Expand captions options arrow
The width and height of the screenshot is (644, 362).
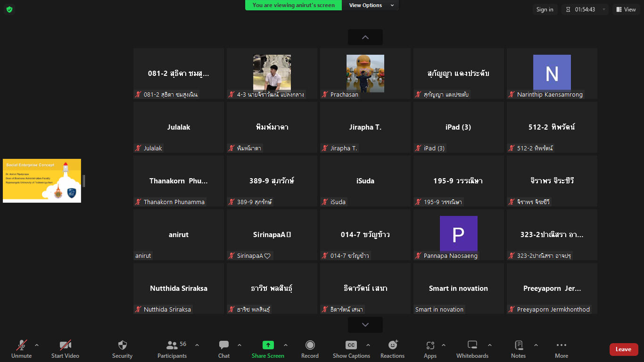coord(368,345)
